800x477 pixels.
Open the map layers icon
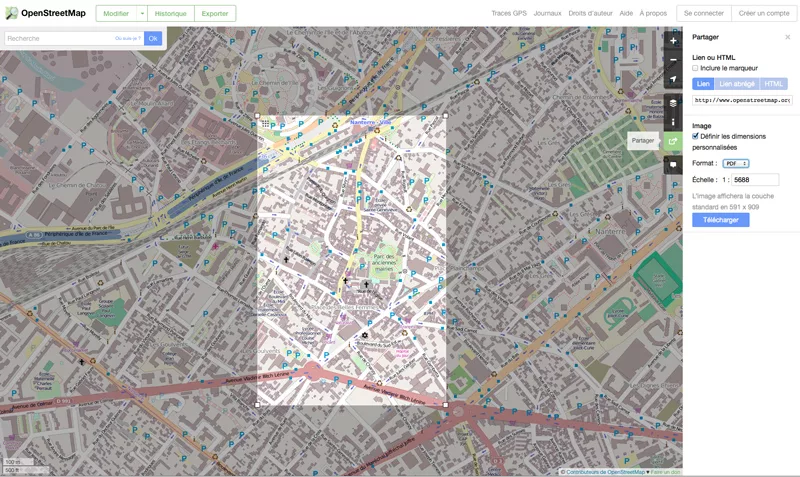(674, 103)
